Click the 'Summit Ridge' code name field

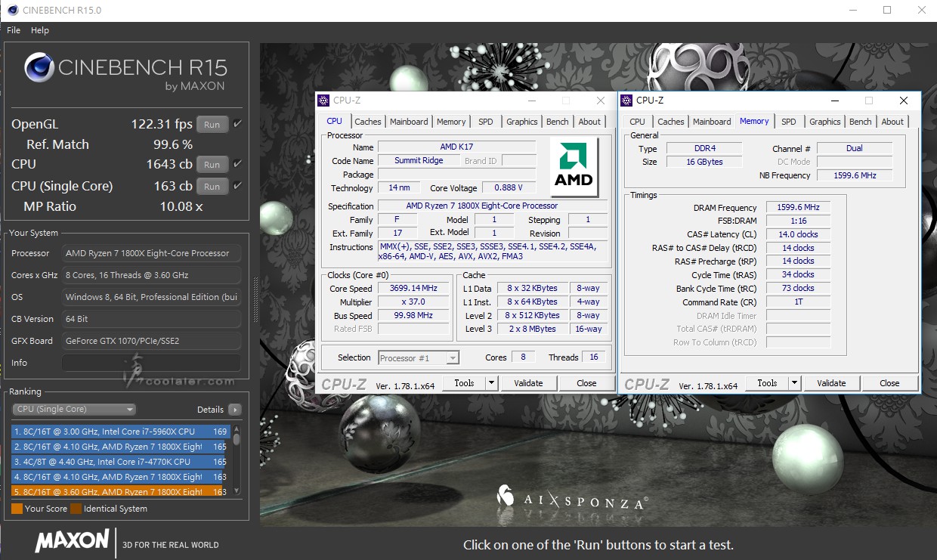(x=419, y=160)
